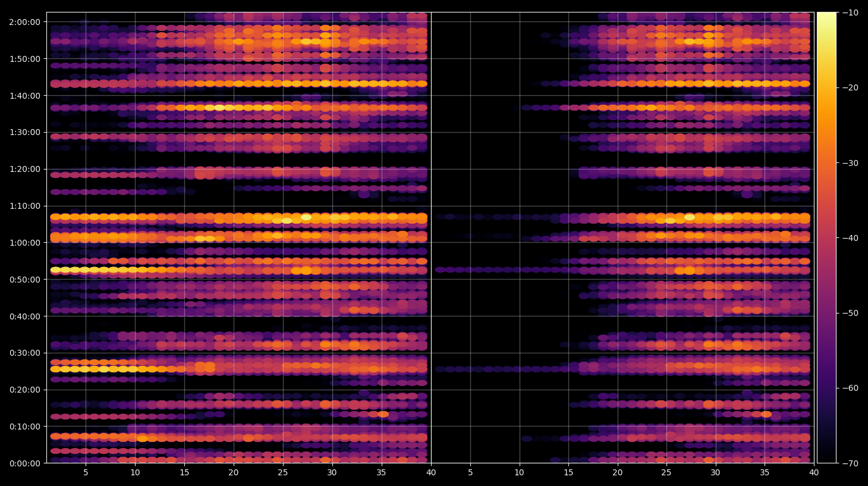Pick x-axis tick "35" under the right heatmap
The height and width of the screenshot is (486, 868).
click(x=765, y=473)
